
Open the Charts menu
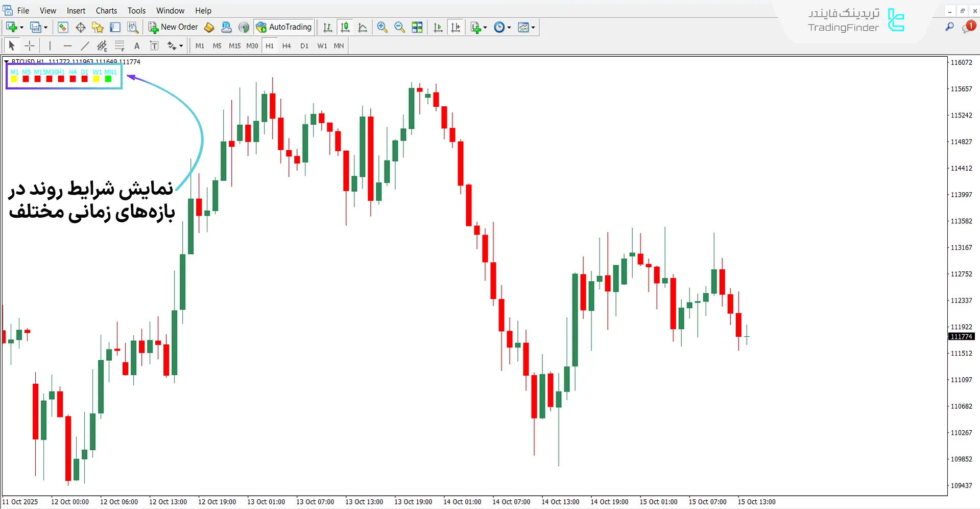(106, 11)
